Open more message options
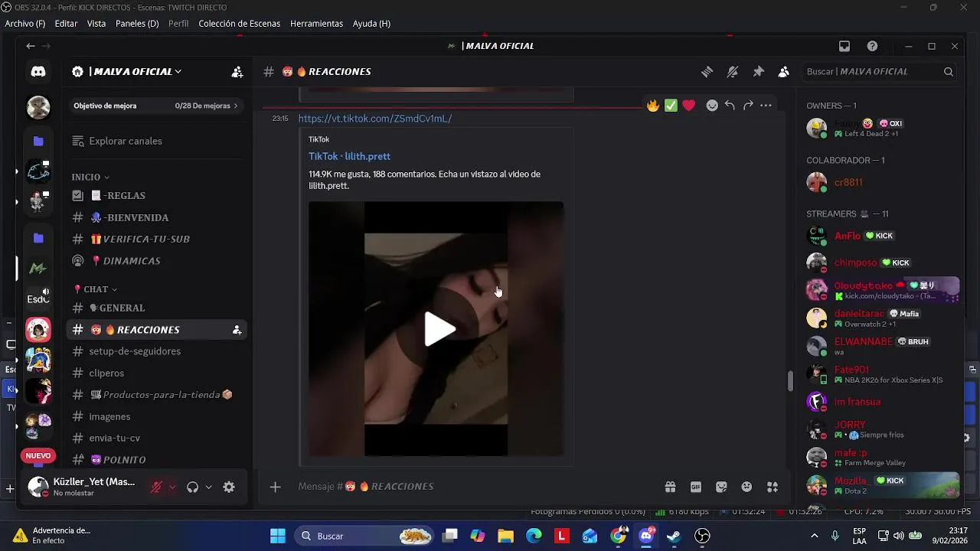980x551 pixels. coord(766,106)
